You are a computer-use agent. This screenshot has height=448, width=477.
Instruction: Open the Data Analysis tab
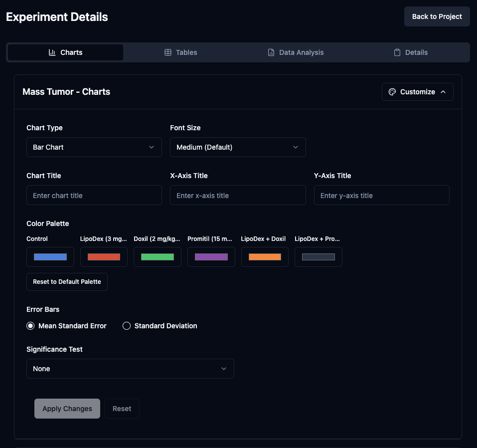[x=296, y=52]
